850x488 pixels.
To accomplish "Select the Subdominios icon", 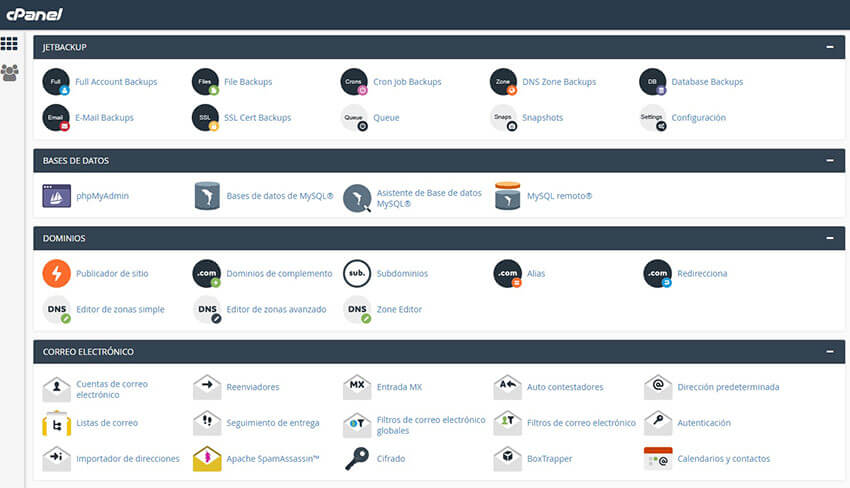I will pyautogui.click(x=357, y=273).
